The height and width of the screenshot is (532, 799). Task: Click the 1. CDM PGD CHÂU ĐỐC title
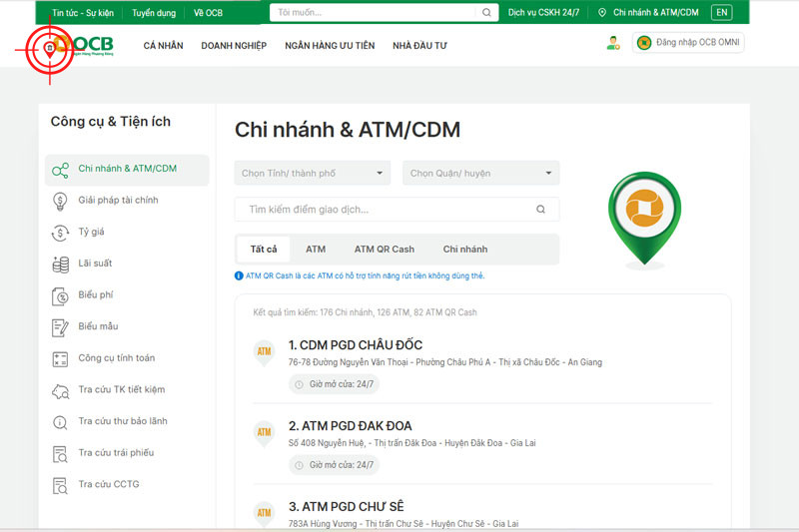tap(356, 345)
